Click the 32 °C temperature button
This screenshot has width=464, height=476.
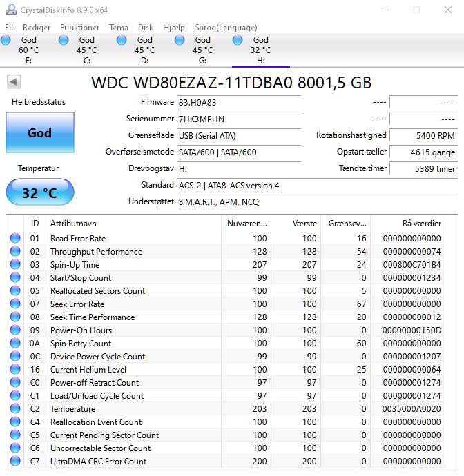(x=40, y=192)
